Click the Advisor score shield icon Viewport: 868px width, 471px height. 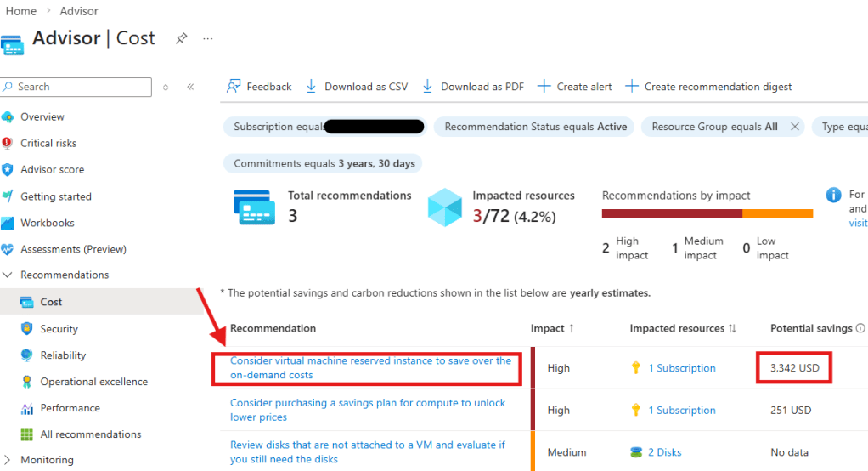[x=8, y=169]
